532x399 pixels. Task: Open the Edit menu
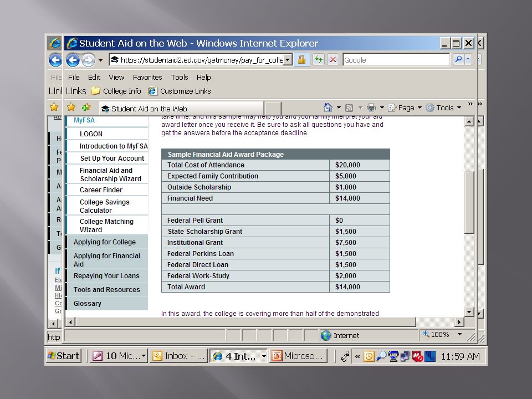[x=94, y=77]
